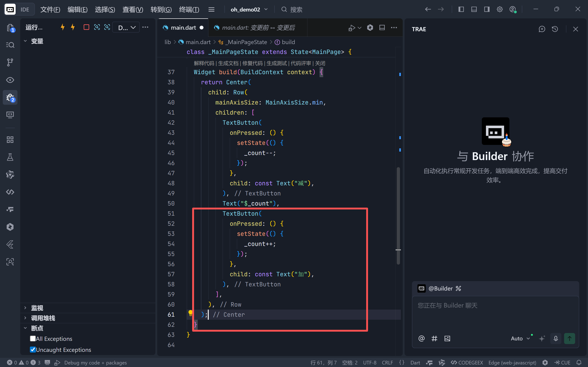Click the green send message button
The height and width of the screenshot is (367, 588).
coord(569,338)
